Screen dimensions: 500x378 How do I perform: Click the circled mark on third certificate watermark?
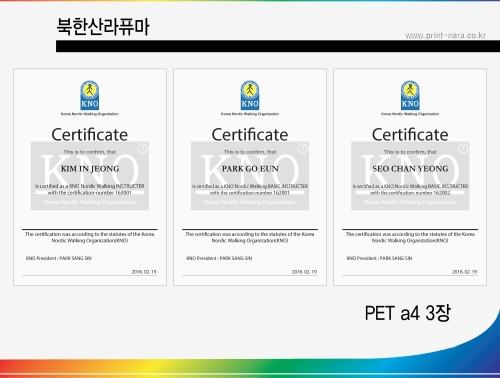[x=463, y=148]
